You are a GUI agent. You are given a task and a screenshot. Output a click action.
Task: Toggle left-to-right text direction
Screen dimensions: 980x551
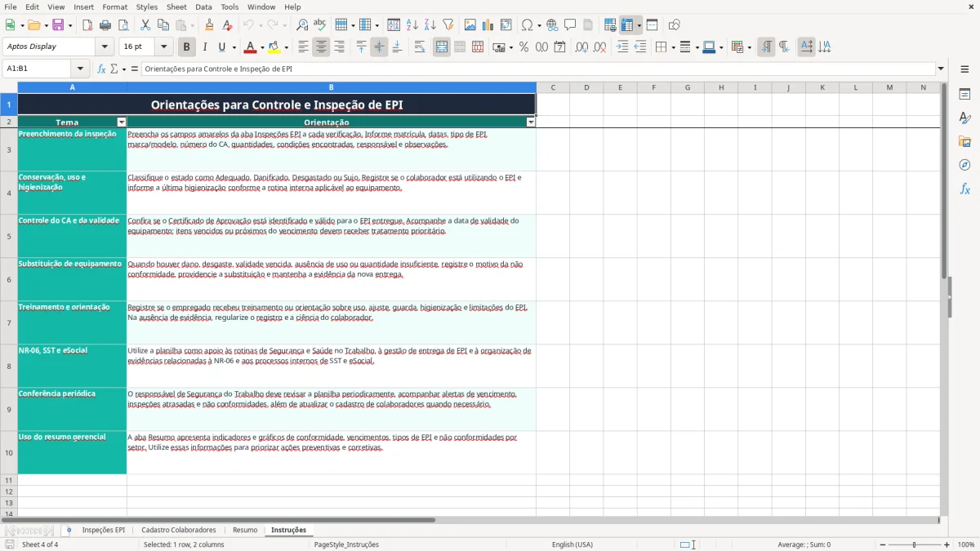tap(766, 47)
